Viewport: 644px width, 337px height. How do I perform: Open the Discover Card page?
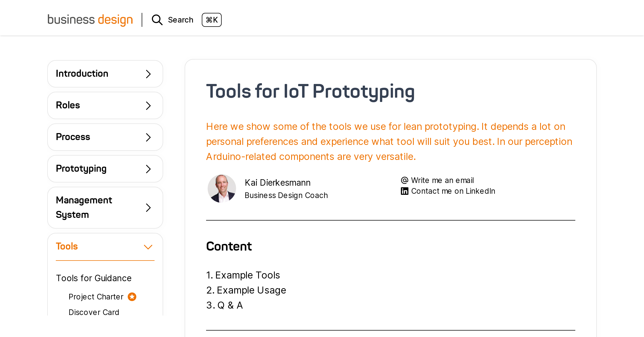click(x=94, y=312)
